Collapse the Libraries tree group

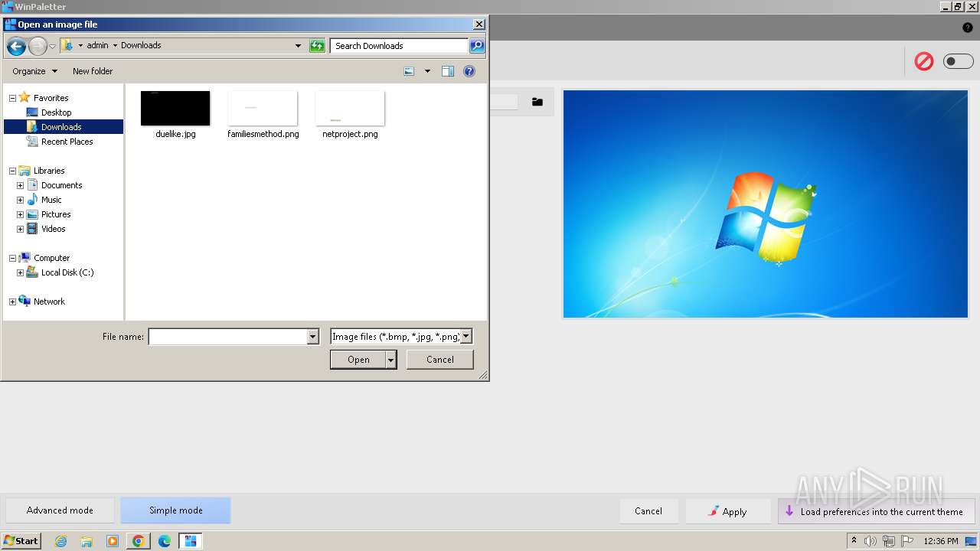click(x=12, y=171)
